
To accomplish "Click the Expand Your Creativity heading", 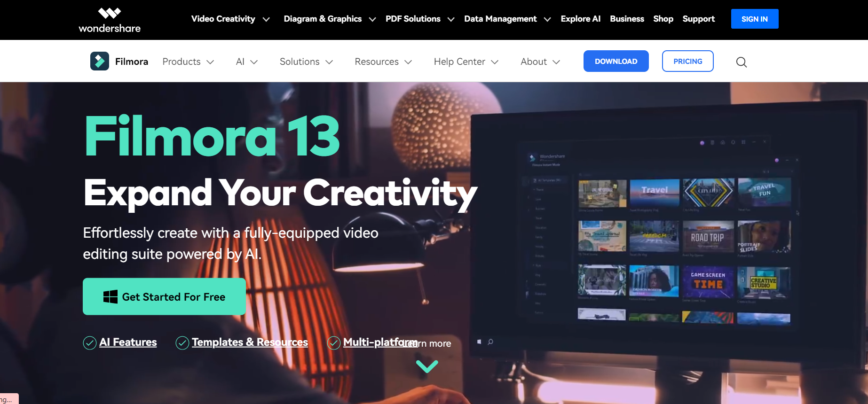I will [x=280, y=194].
